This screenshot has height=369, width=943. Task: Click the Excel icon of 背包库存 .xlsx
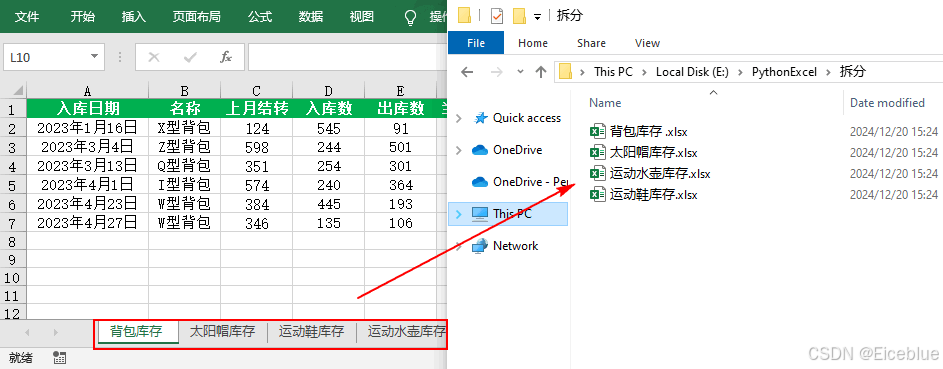(597, 131)
